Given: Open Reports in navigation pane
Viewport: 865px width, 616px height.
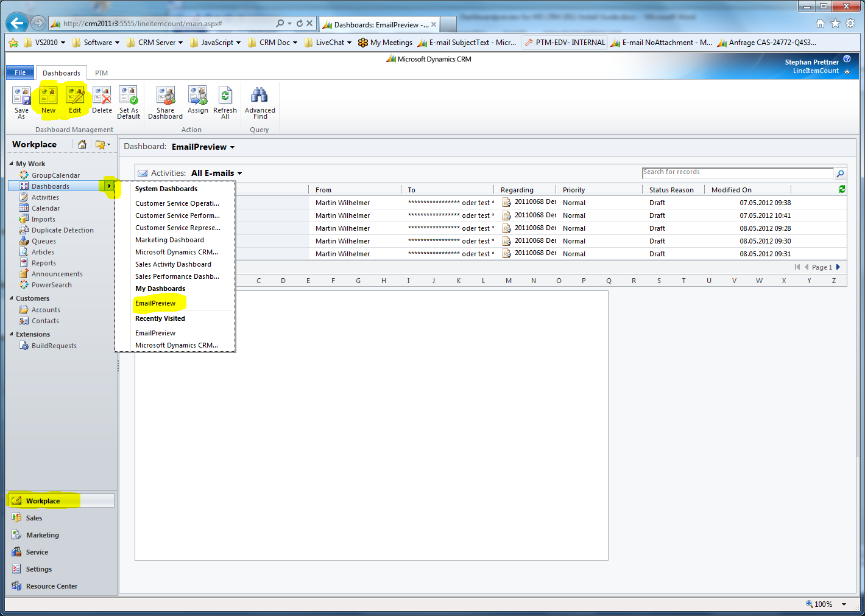Looking at the screenshot, I should [43, 263].
